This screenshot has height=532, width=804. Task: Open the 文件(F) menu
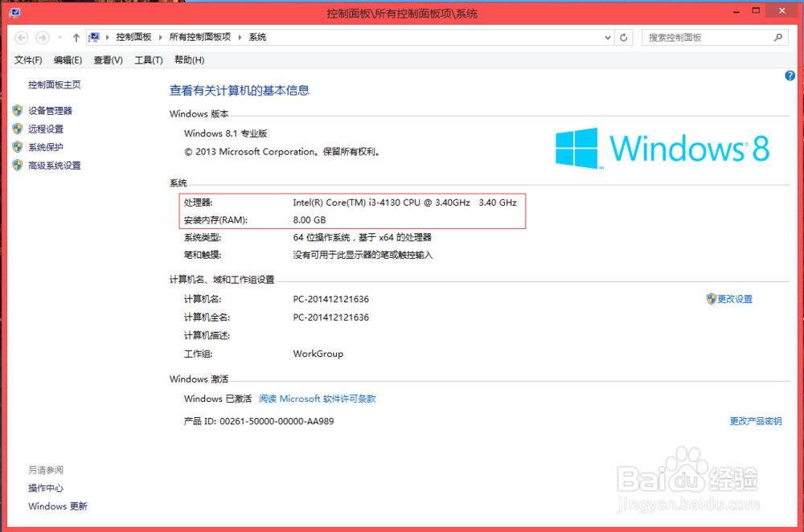(28, 60)
